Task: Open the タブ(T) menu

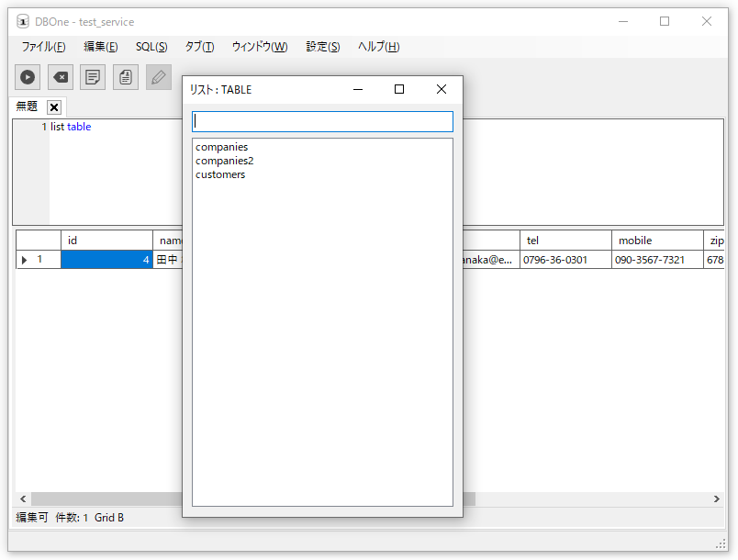Action: [199, 47]
